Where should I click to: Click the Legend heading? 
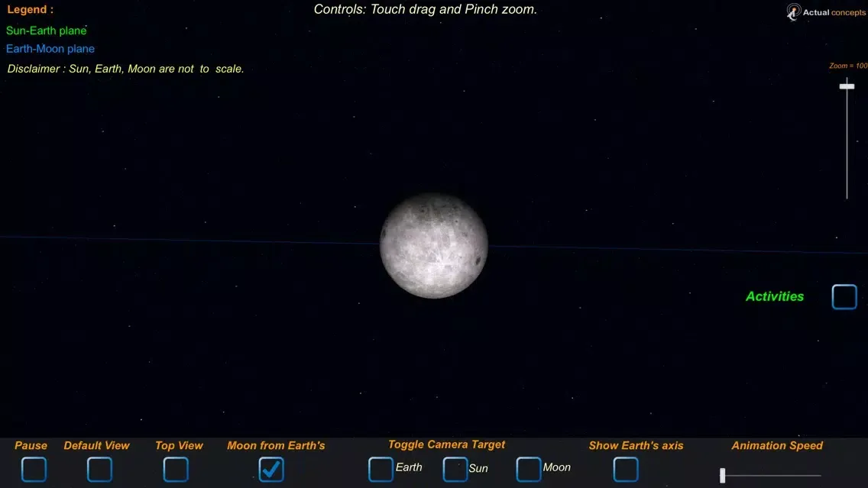pos(31,9)
